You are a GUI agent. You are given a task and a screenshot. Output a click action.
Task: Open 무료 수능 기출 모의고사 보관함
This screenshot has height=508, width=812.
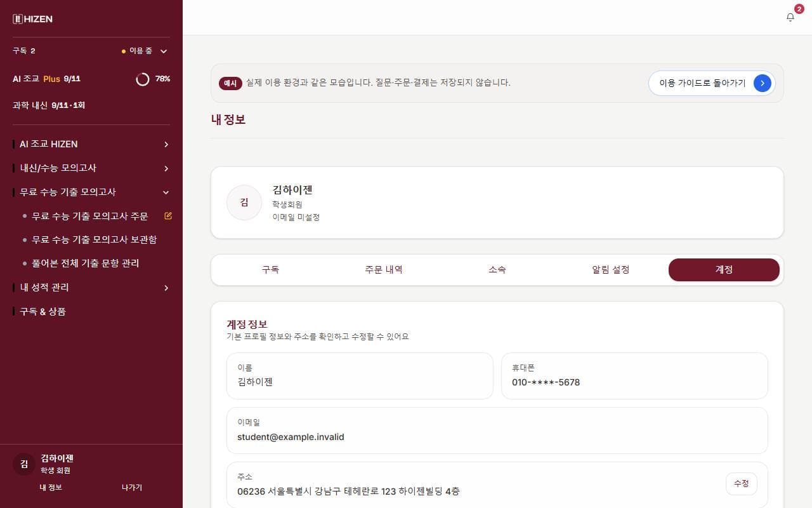coord(95,239)
